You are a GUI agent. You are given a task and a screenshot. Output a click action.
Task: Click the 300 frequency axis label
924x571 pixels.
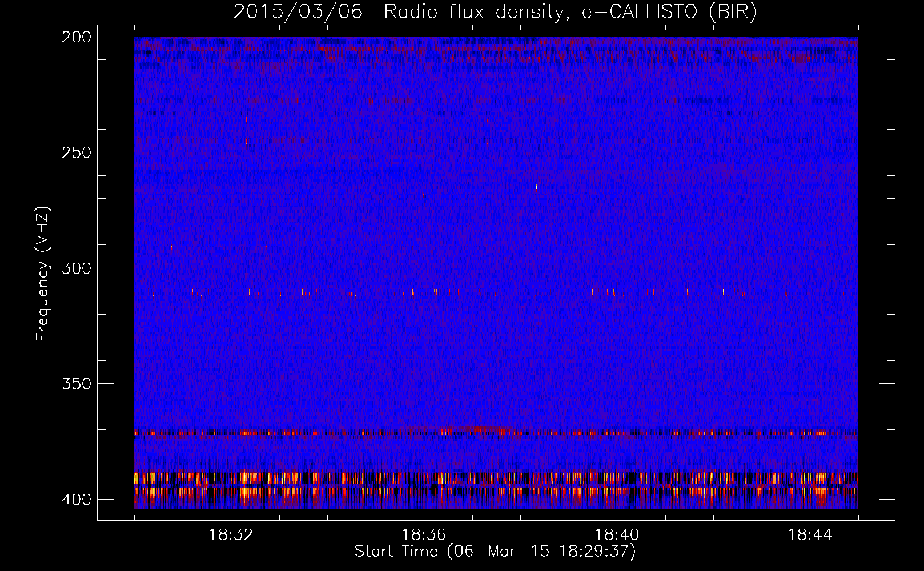pos(76,268)
